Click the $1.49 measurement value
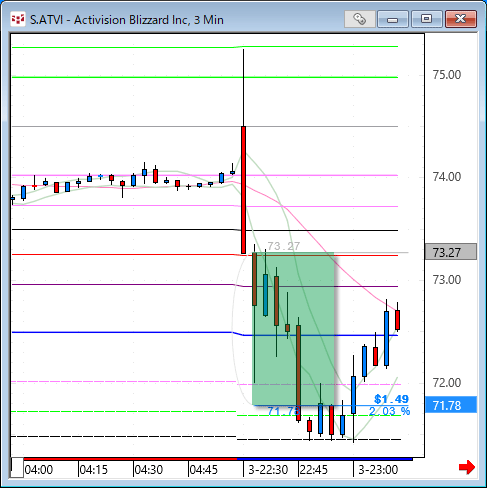 pos(391,399)
